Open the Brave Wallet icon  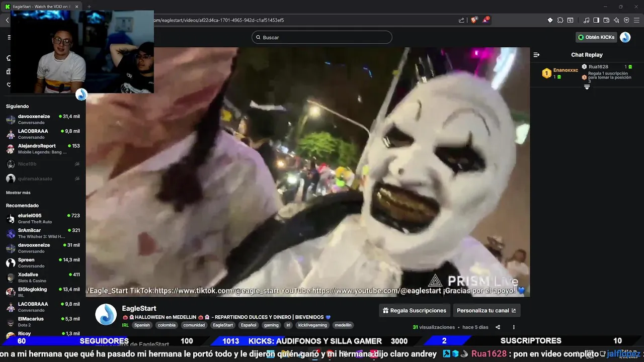click(x=606, y=20)
